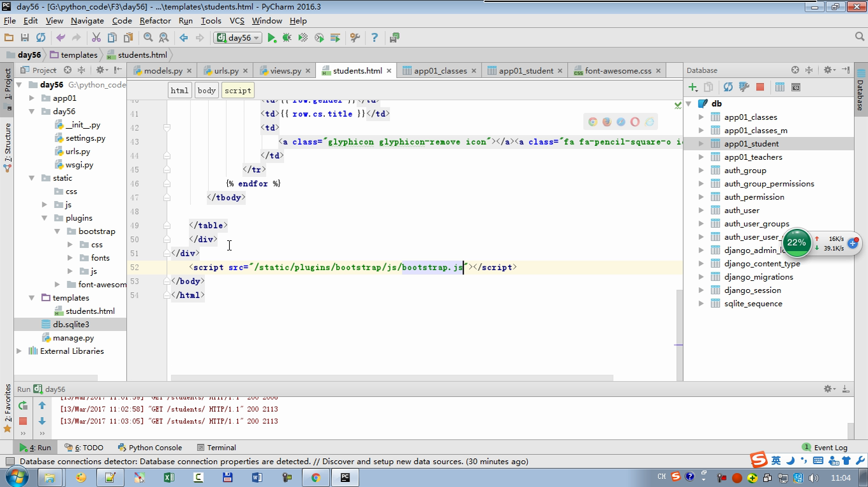Add a new data source with the green plus
Image resolution: width=868 pixels, height=487 pixels.
[692, 87]
